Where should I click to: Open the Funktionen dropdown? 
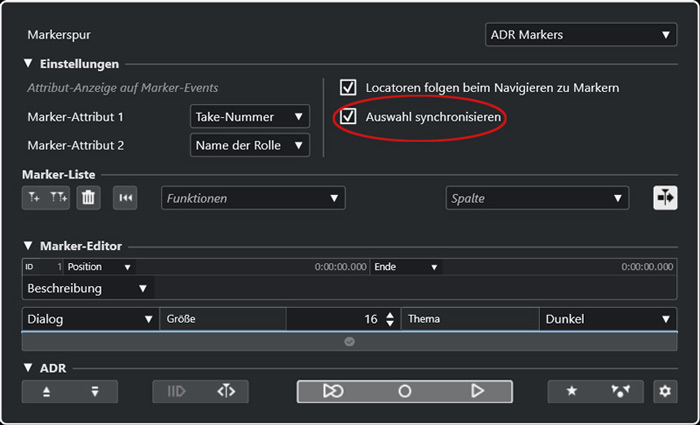click(253, 198)
